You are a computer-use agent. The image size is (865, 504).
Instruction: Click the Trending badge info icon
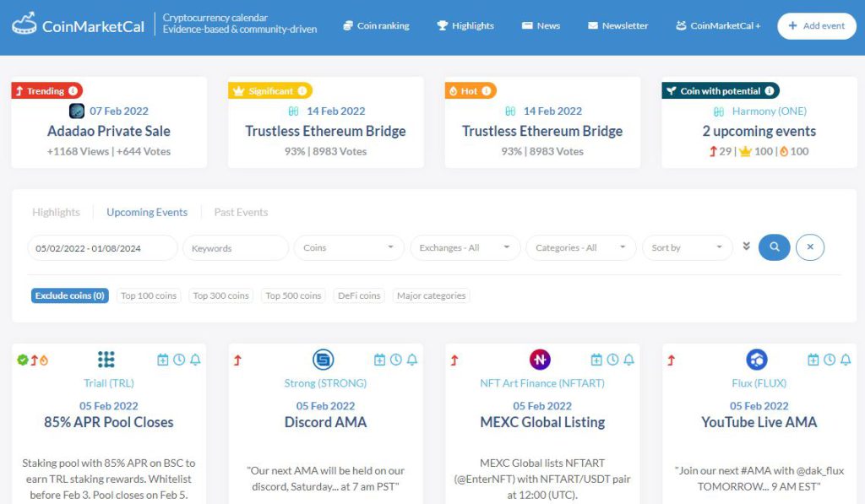pos(73,91)
